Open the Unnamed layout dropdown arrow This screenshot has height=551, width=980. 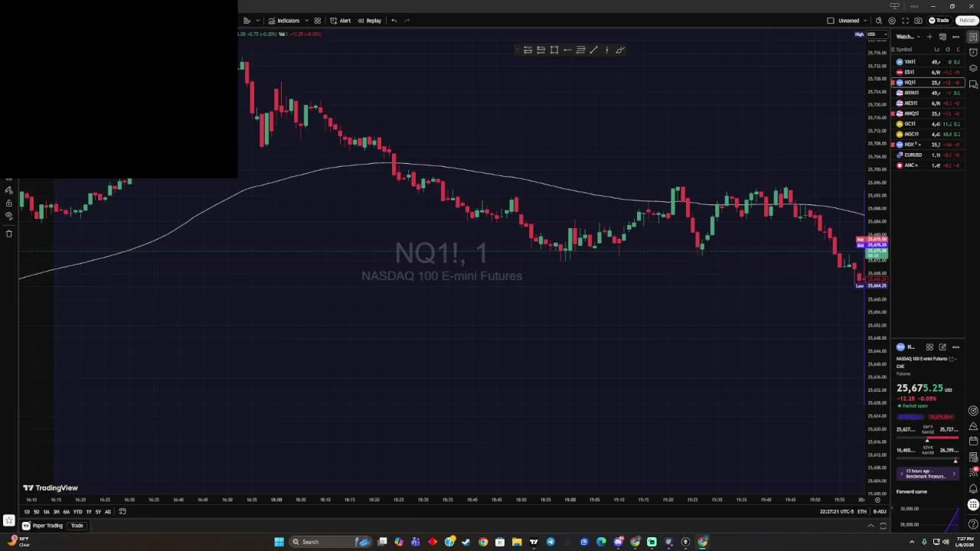865,21
